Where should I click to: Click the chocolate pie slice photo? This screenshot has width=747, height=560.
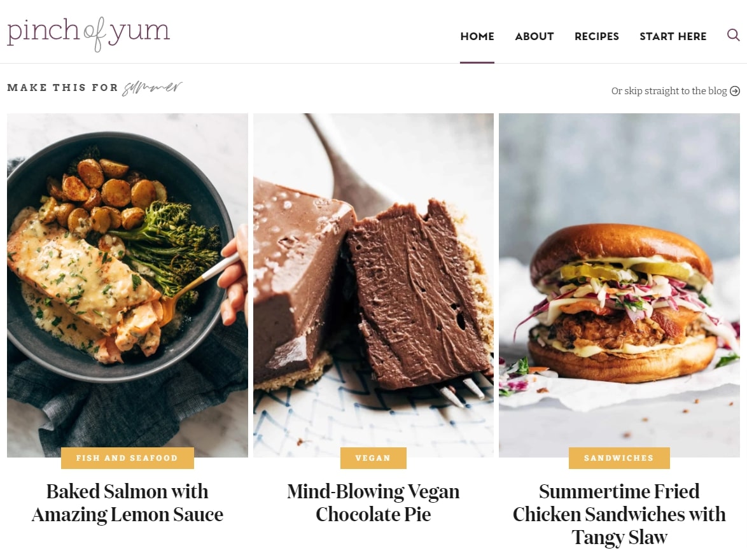pyautogui.click(x=373, y=285)
